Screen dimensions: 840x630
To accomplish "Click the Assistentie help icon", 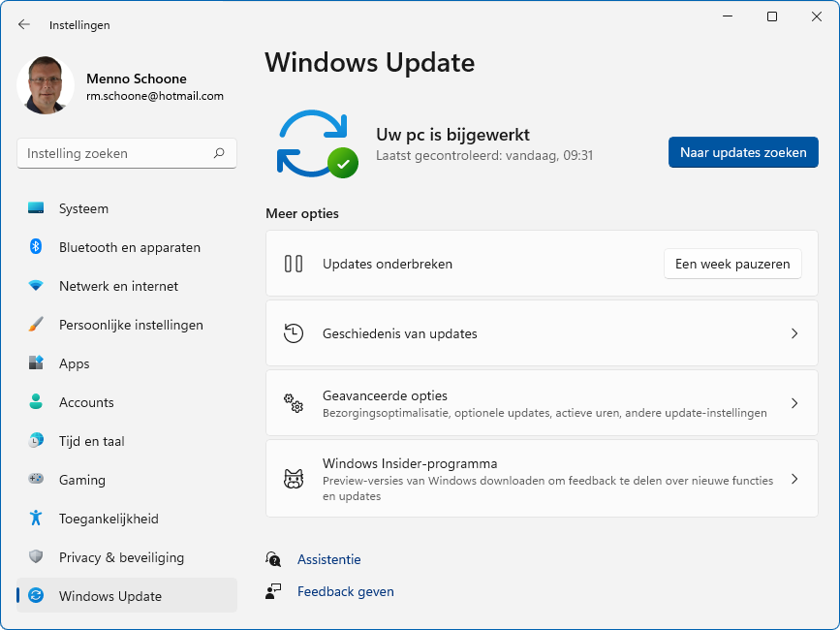I will [273, 559].
